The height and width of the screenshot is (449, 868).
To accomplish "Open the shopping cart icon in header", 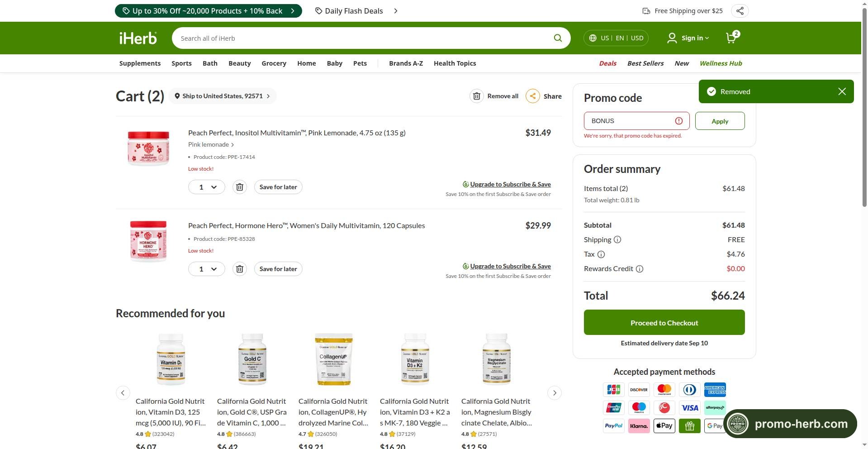I will point(732,38).
